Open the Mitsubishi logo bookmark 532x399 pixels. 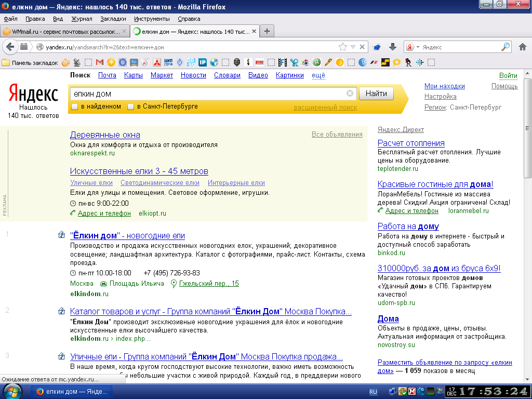[157, 62]
